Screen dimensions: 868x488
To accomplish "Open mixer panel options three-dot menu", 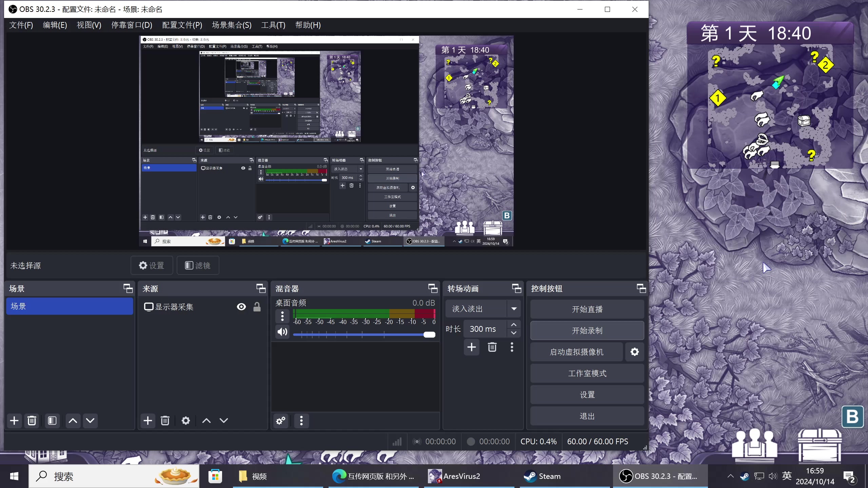I will [301, 421].
